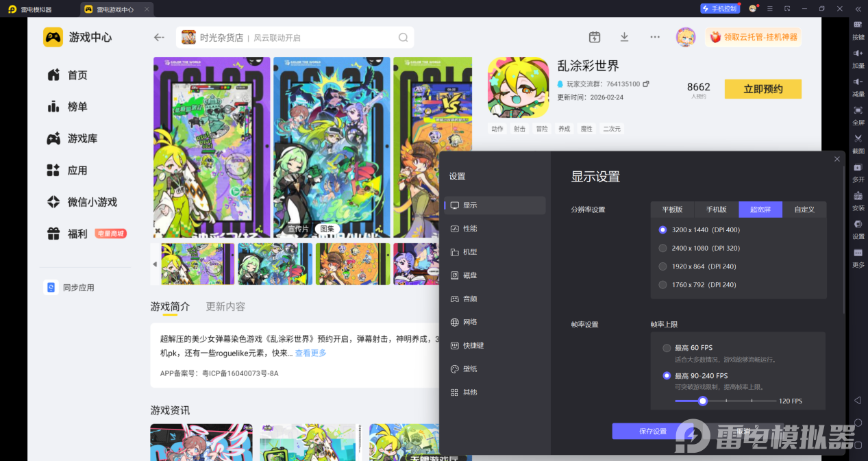The image size is (868, 461).
Task: Open 性能 settings category
Action: (x=495, y=229)
